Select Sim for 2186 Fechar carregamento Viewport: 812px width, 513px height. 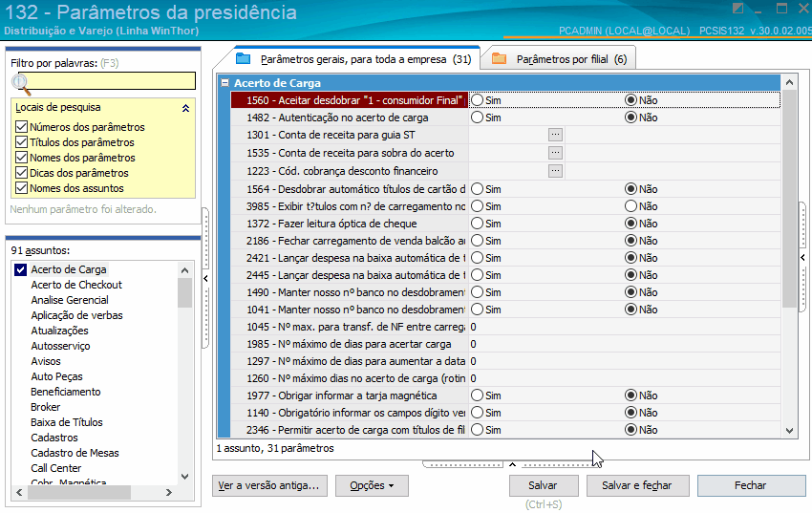tap(477, 240)
